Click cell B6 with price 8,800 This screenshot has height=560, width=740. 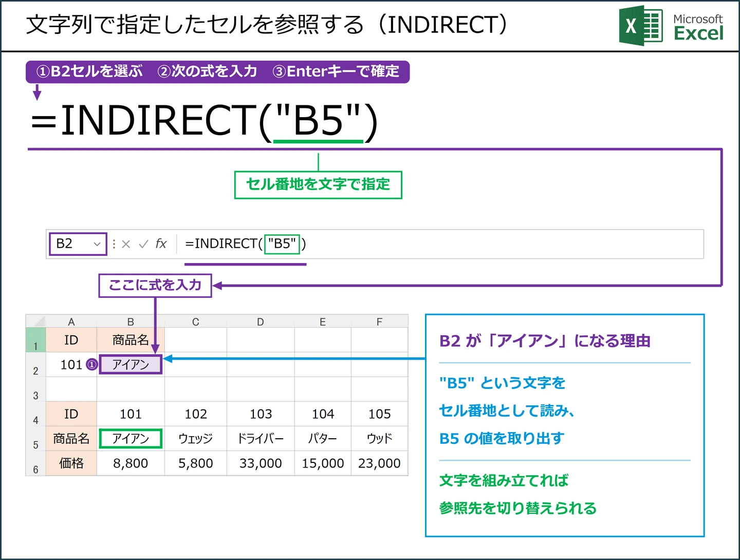131,463
